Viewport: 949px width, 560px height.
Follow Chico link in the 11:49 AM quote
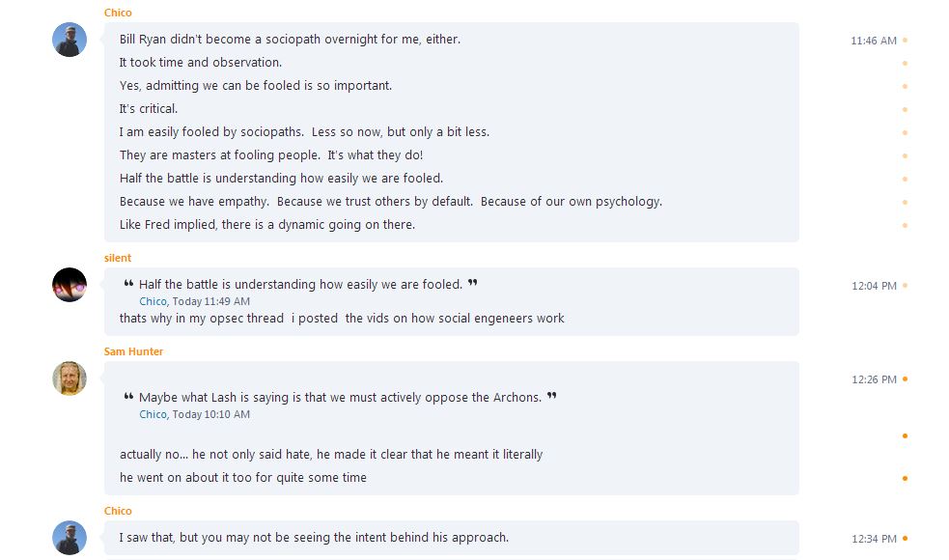coord(153,301)
